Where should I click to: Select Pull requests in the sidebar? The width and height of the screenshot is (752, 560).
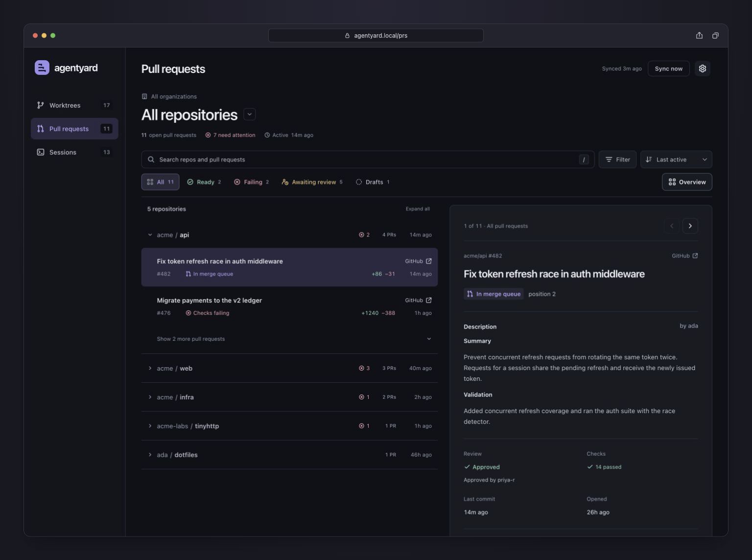tap(74, 129)
